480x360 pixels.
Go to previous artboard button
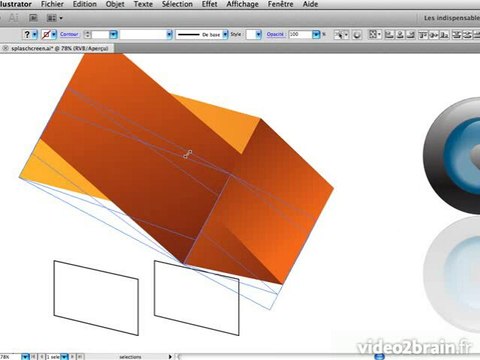pyautogui.click(x=42, y=357)
